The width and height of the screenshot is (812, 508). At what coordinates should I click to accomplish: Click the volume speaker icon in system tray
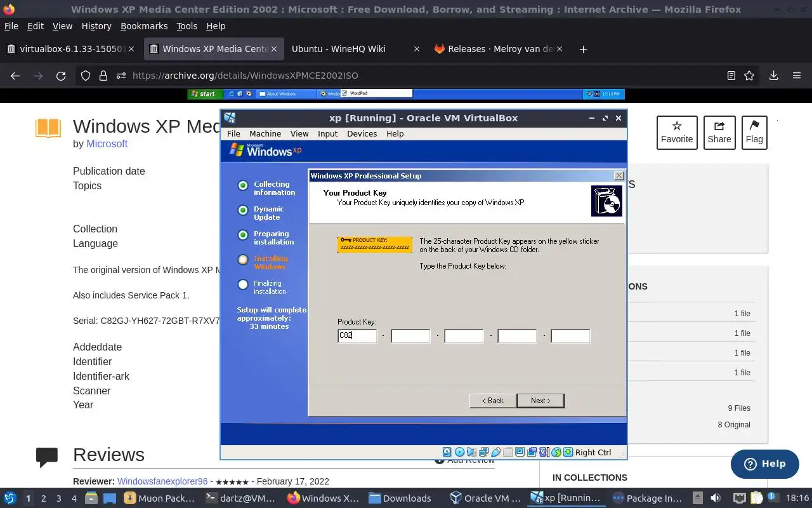coord(716,498)
